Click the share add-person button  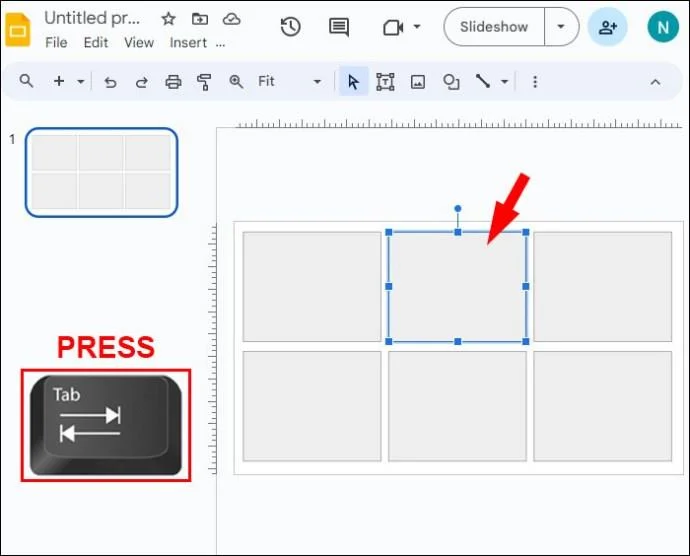pos(608,27)
